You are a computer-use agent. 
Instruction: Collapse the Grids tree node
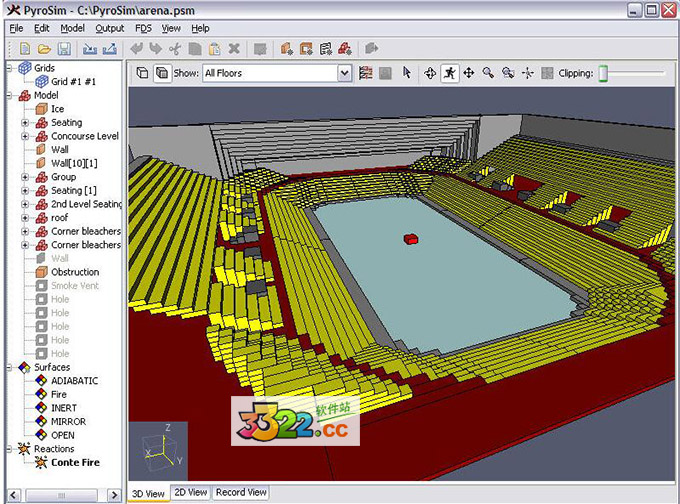[10, 68]
